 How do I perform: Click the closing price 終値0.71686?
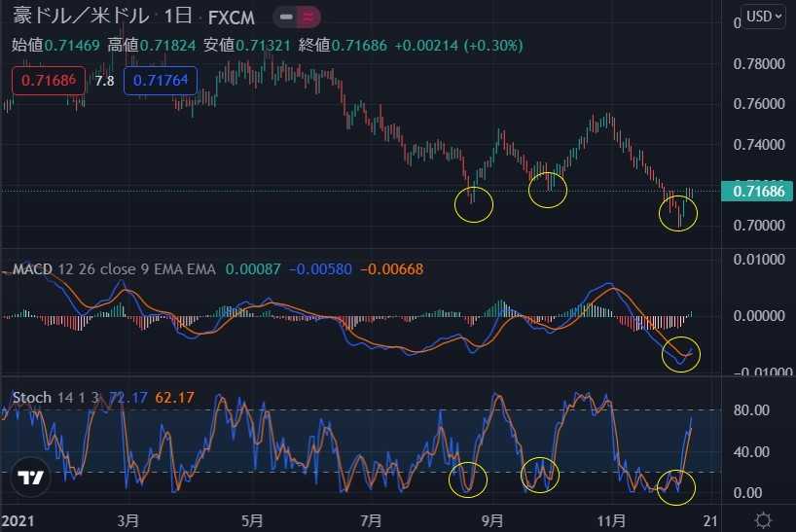point(343,46)
